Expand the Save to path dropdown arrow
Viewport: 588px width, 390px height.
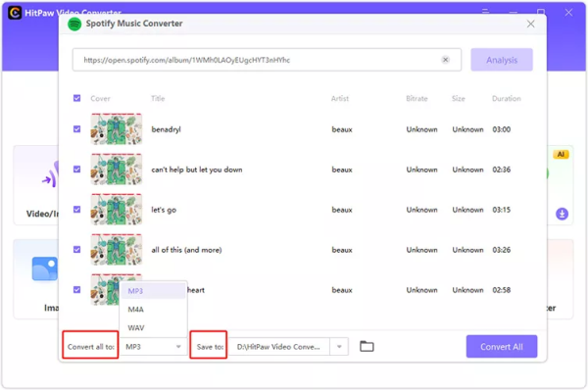339,347
